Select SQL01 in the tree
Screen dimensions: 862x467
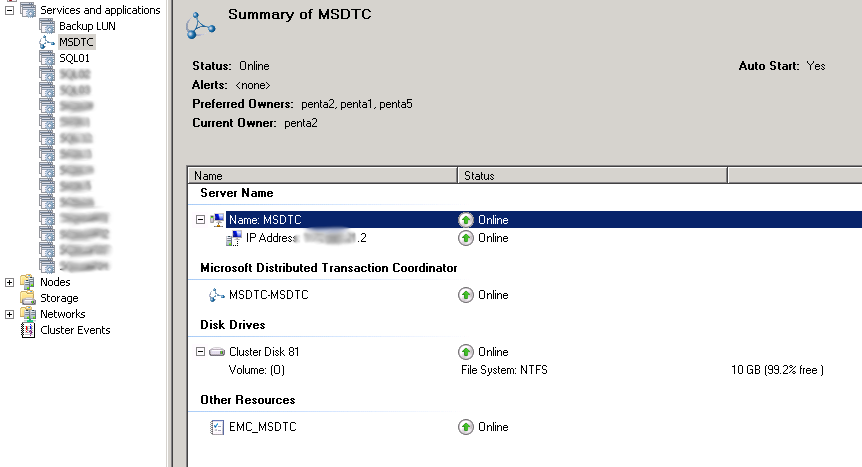tap(74, 58)
